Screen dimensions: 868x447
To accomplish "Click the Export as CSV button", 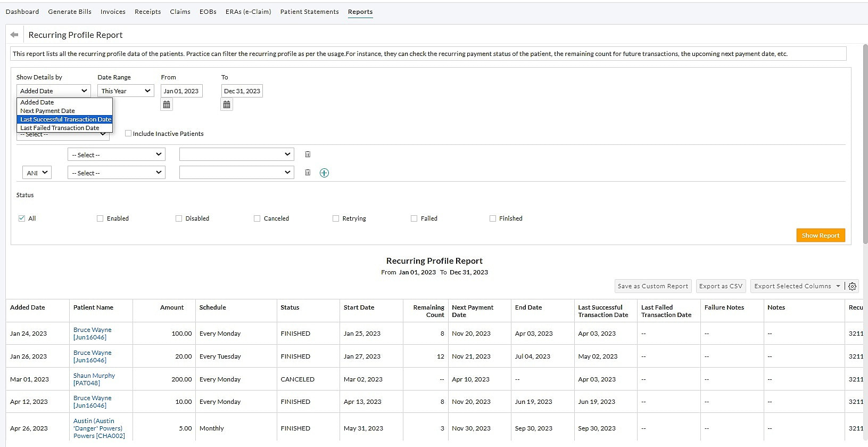I will click(721, 286).
